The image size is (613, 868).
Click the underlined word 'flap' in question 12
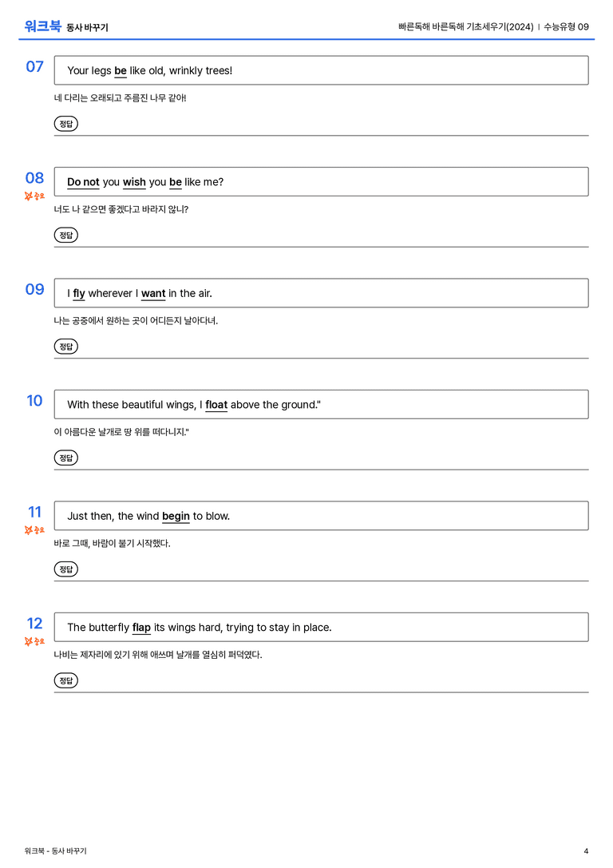pos(141,628)
